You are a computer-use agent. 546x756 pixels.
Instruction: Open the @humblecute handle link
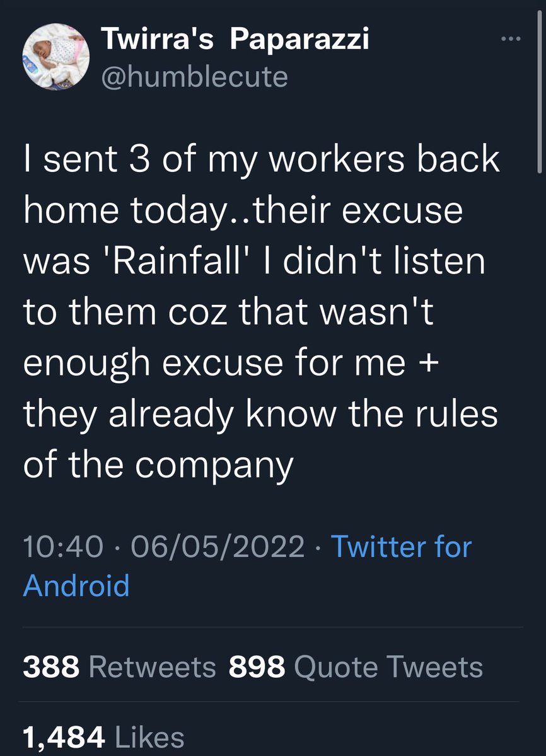194,77
